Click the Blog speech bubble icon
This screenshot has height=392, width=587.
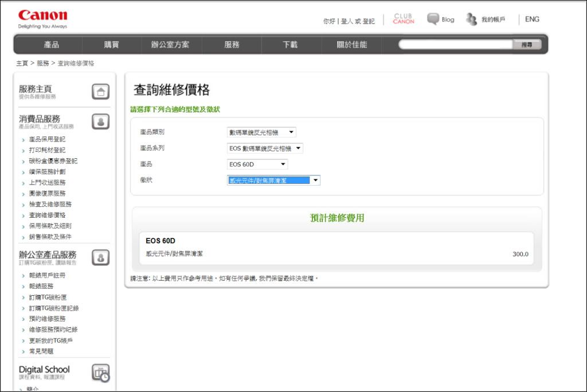433,19
